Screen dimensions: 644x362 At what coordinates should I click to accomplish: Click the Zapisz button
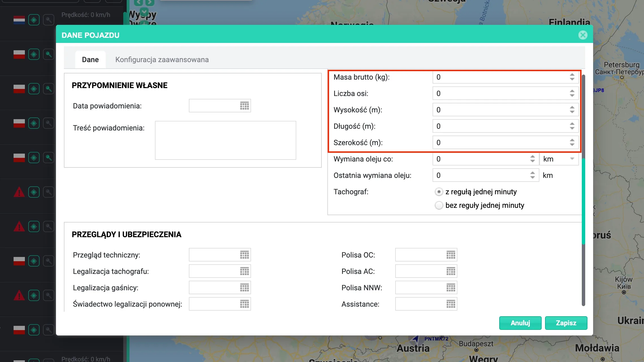(x=566, y=323)
